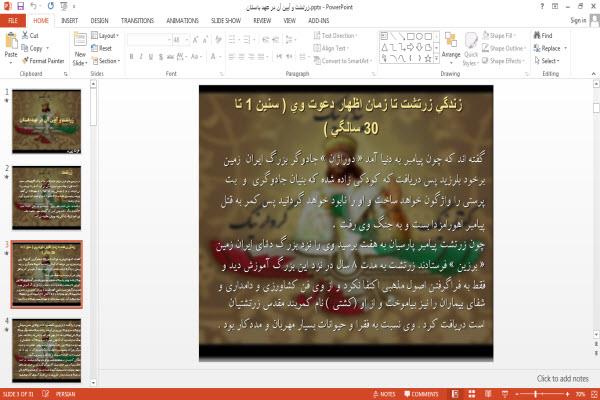600x400 pixels.
Task: Collapse the ribbon with the arrow
Action: (x=593, y=73)
